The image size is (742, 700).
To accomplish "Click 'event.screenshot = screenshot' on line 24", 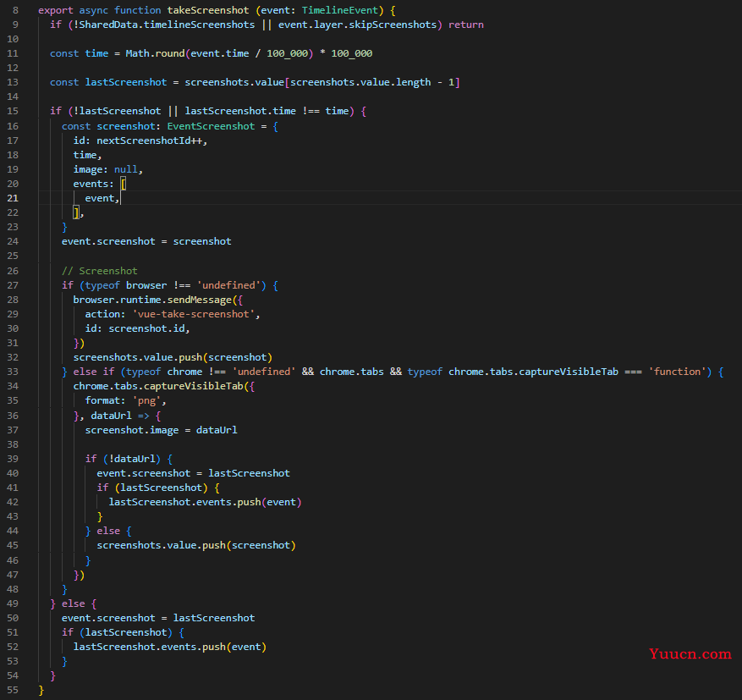I will click(146, 241).
